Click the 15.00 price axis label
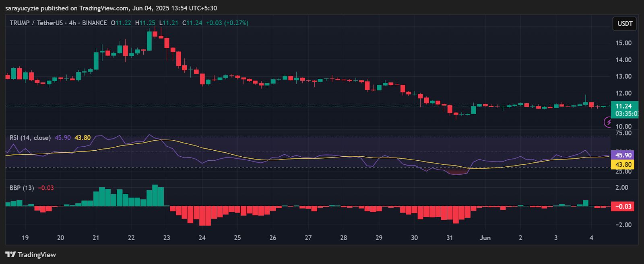This screenshot has height=264, width=644. coord(623,43)
